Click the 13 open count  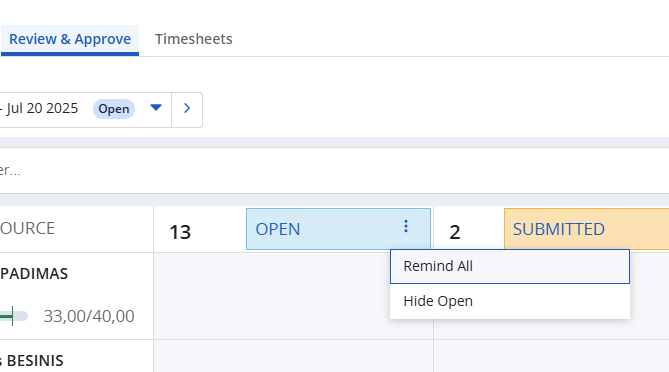click(180, 232)
